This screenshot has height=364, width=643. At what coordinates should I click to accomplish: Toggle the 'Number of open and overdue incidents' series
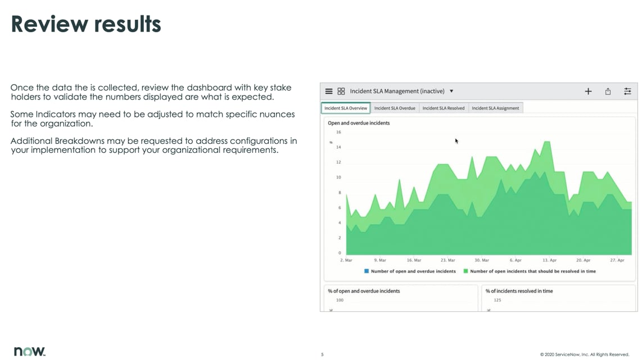(x=414, y=271)
